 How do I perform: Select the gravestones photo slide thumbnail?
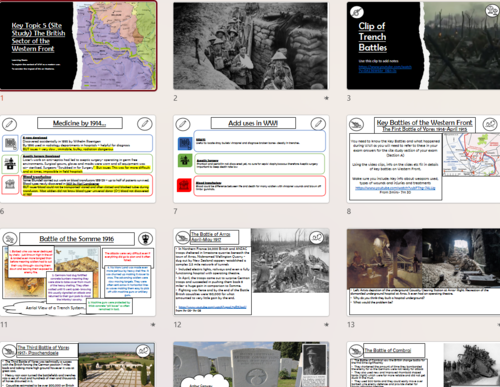(x=251, y=364)
